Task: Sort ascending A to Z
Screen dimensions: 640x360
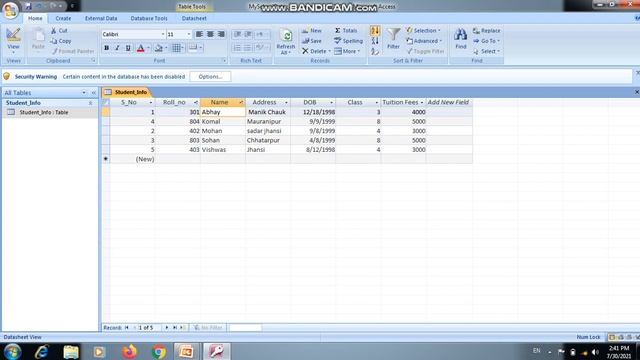Action: click(375, 31)
